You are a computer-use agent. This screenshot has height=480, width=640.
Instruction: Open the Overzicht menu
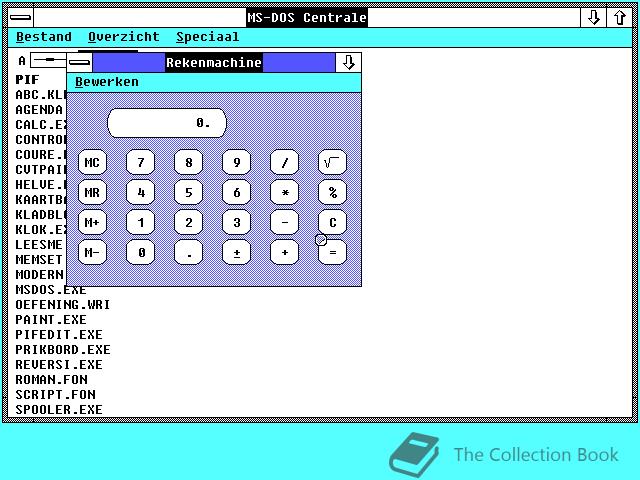pyautogui.click(x=124, y=37)
